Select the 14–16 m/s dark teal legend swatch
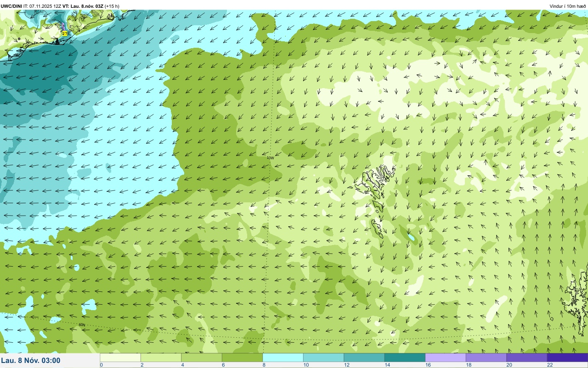Viewport: 588px width, 368px height. pyautogui.click(x=405, y=357)
